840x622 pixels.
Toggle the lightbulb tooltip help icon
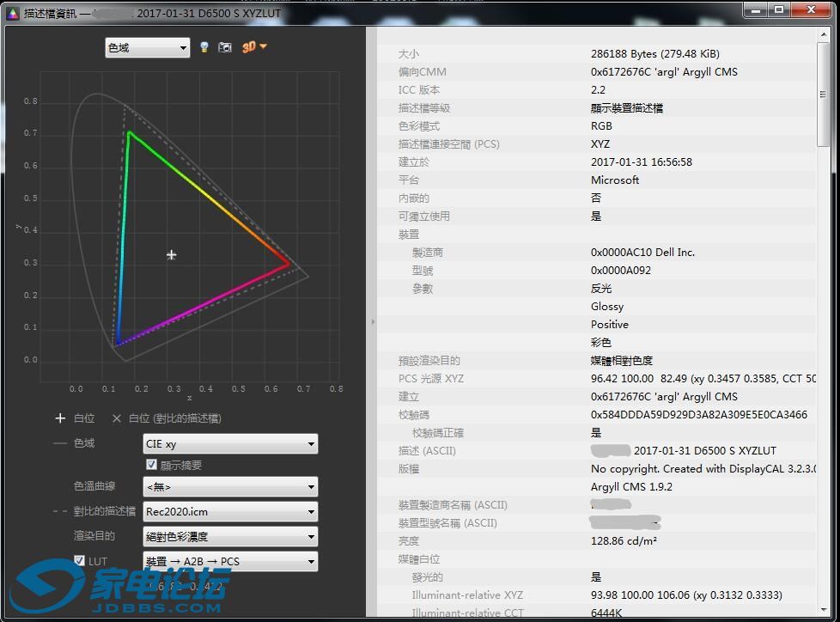(x=204, y=47)
